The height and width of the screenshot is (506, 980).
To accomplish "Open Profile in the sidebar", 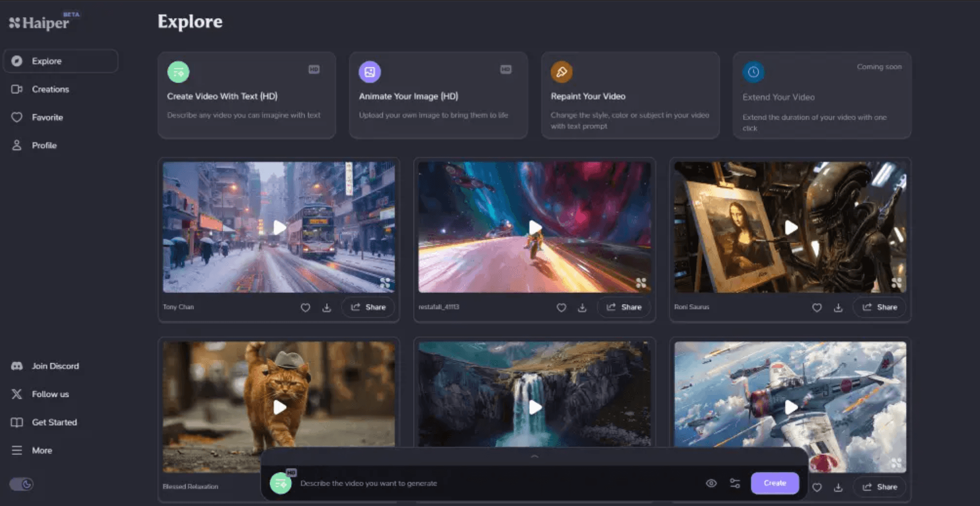I will point(44,145).
